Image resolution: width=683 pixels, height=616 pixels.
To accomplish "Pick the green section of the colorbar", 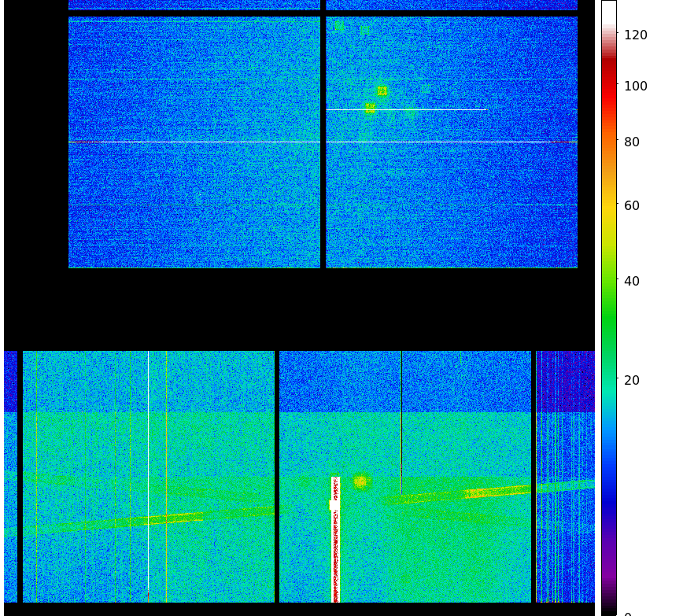I will (608, 315).
